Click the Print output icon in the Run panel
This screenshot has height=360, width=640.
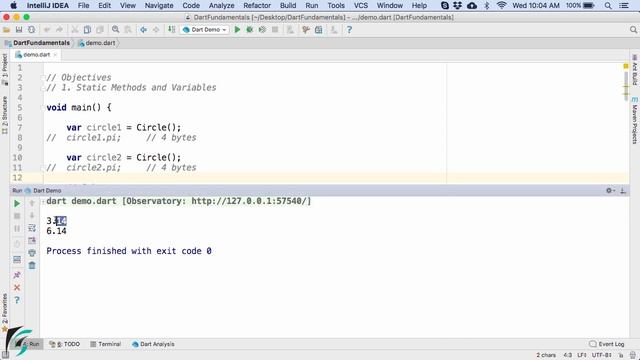click(x=32, y=253)
